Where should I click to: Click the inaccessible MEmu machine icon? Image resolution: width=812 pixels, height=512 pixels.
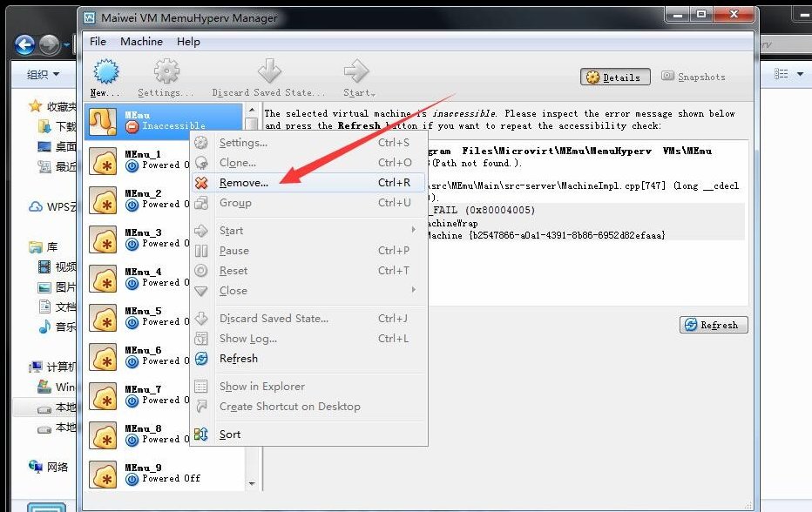(103, 122)
